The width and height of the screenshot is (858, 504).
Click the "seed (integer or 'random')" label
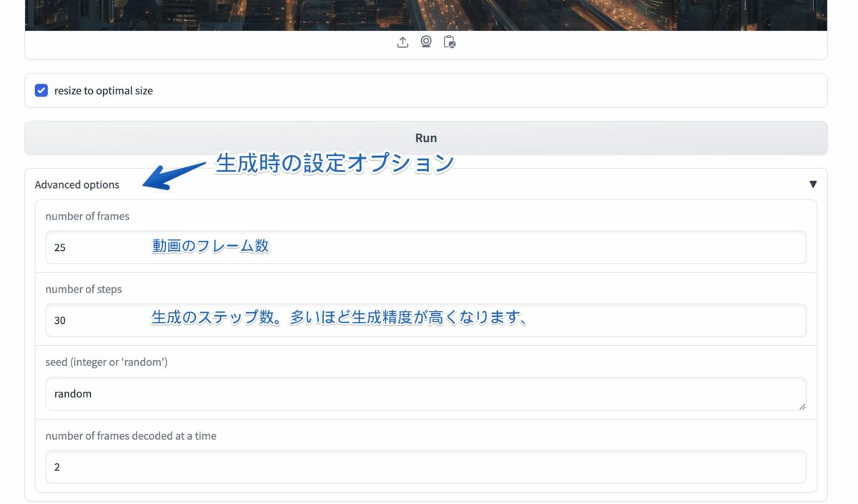(x=107, y=362)
